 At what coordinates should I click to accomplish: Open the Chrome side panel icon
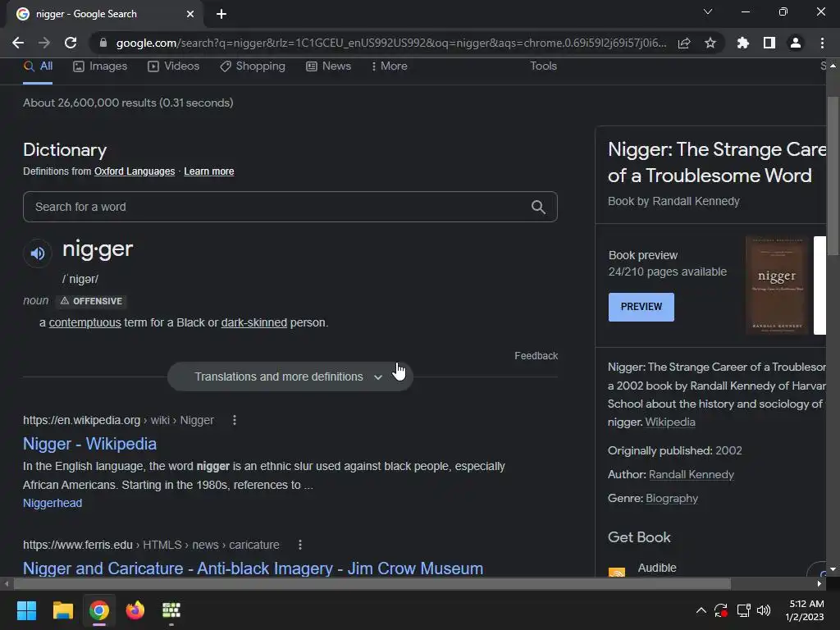[769, 43]
